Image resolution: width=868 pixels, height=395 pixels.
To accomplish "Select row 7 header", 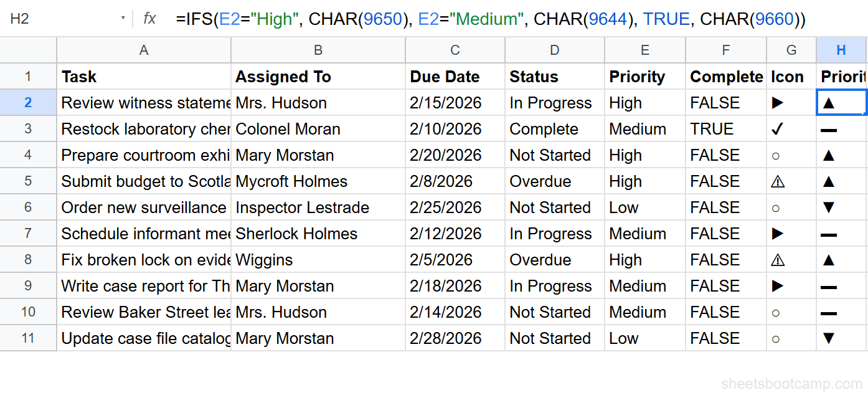I will [28, 234].
